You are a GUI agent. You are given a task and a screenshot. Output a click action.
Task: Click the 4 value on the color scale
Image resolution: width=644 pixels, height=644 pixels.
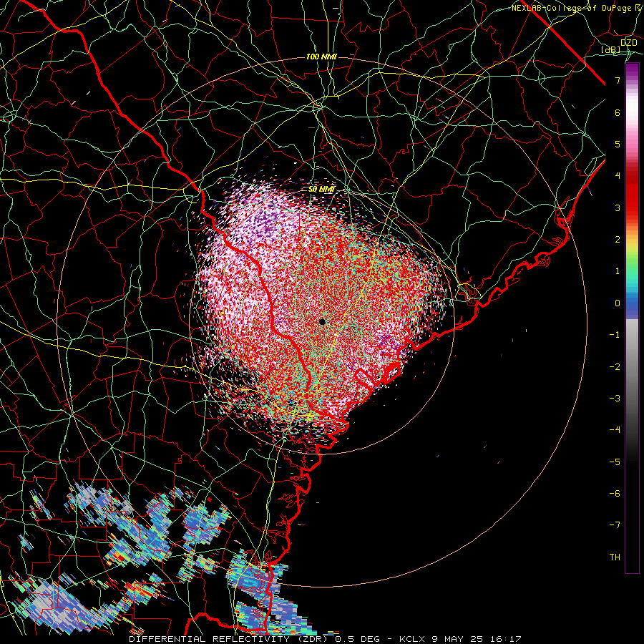pos(618,176)
